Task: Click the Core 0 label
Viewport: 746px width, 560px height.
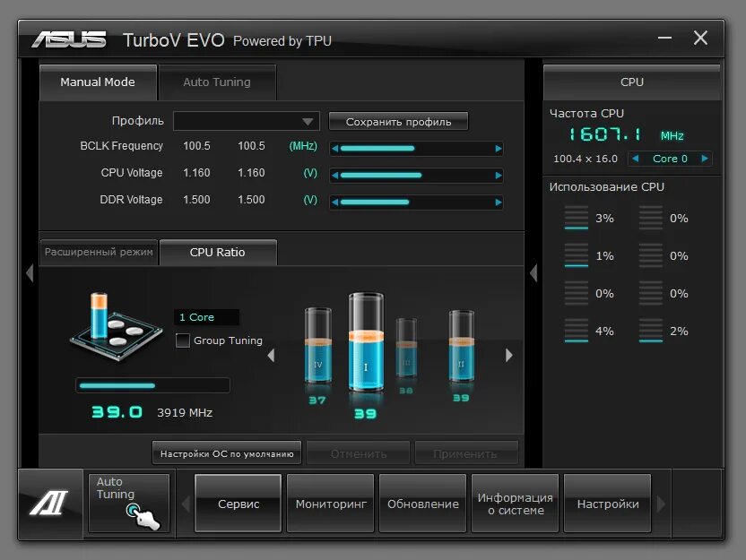Action: pyautogui.click(x=670, y=159)
